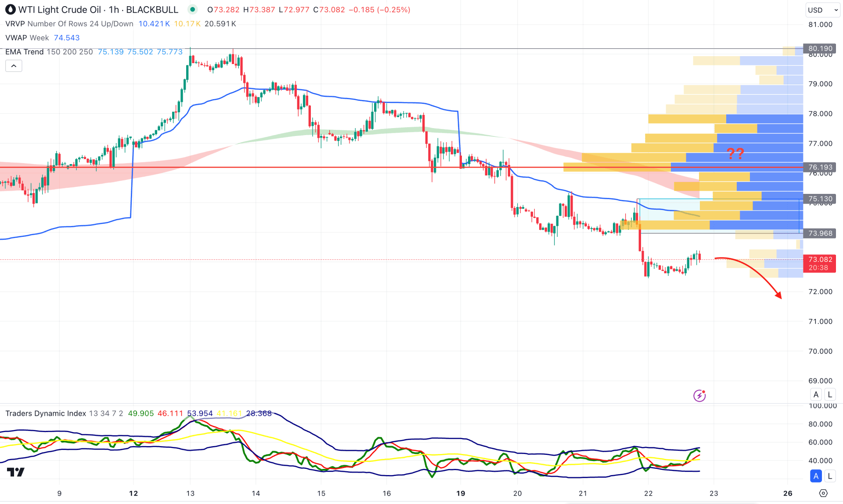Click the date 26 on time axis
This screenshot has height=504, width=843.
788,493
